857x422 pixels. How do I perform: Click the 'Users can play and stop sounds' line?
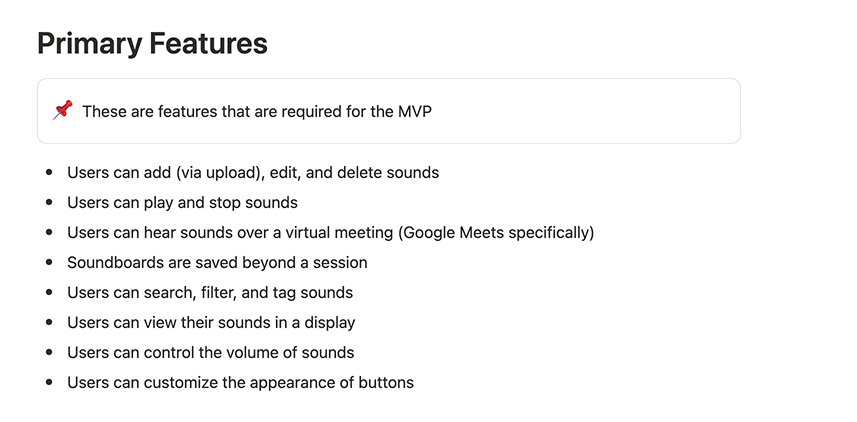tap(182, 203)
